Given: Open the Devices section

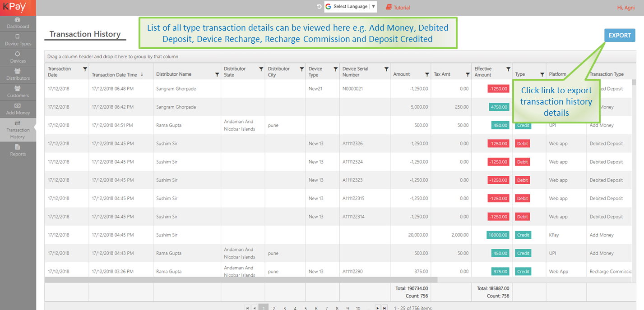Looking at the screenshot, I should (18, 58).
